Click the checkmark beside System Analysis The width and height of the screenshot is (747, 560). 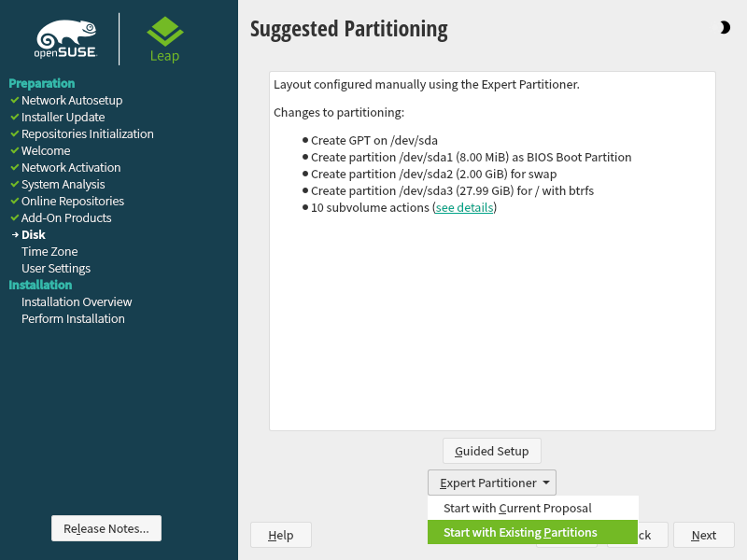14,184
